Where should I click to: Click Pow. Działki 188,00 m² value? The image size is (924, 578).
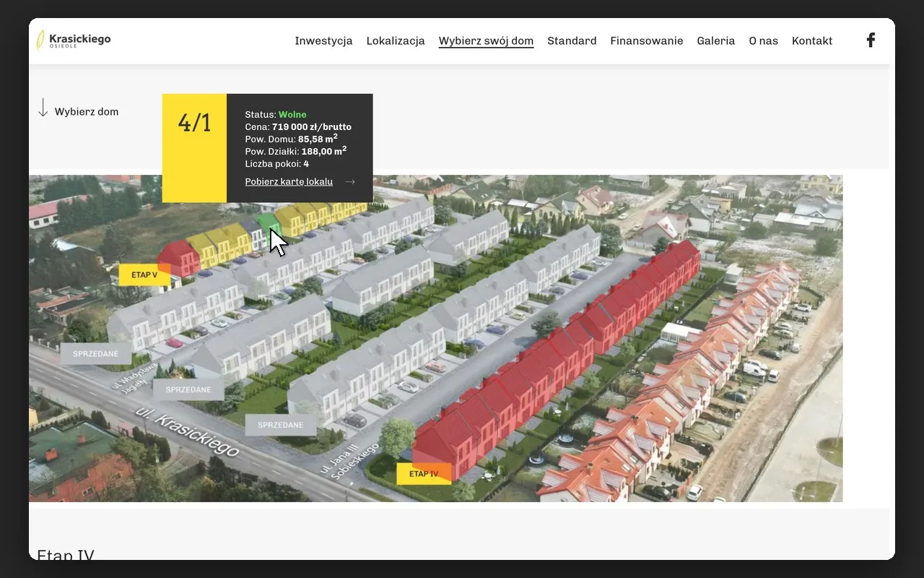[324, 151]
